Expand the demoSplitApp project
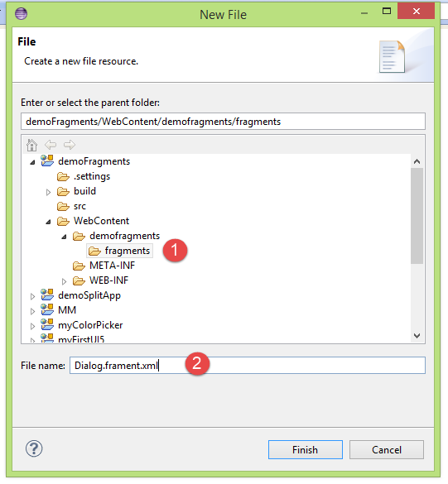Image resolution: width=448 pixels, height=484 pixels. [32, 296]
